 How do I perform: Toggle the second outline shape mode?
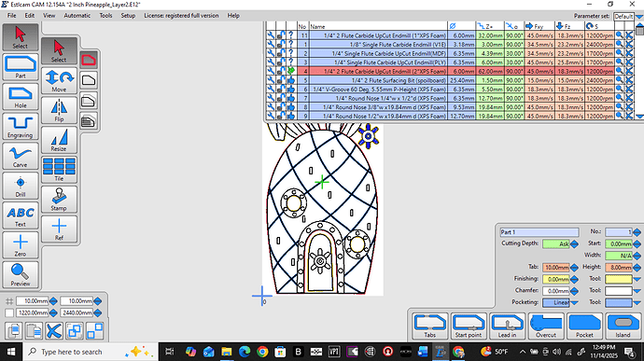pyautogui.click(x=89, y=80)
